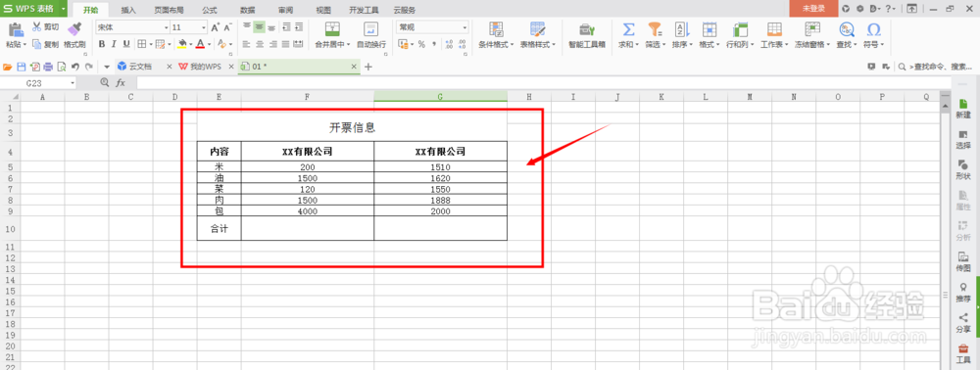Screen dimensions: 980x370
Task: Switch to the 页面布局 ribbon tab
Action: click(169, 10)
